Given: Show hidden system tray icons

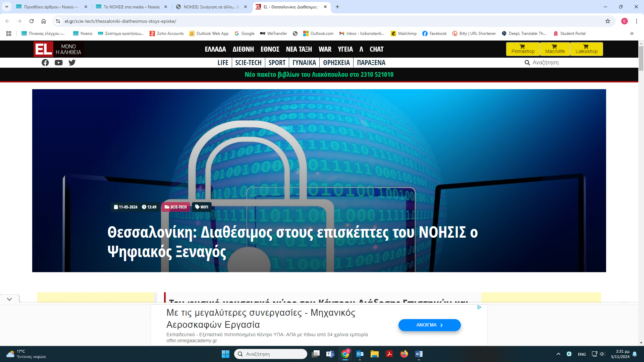Looking at the screenshot, I should 558,354.
